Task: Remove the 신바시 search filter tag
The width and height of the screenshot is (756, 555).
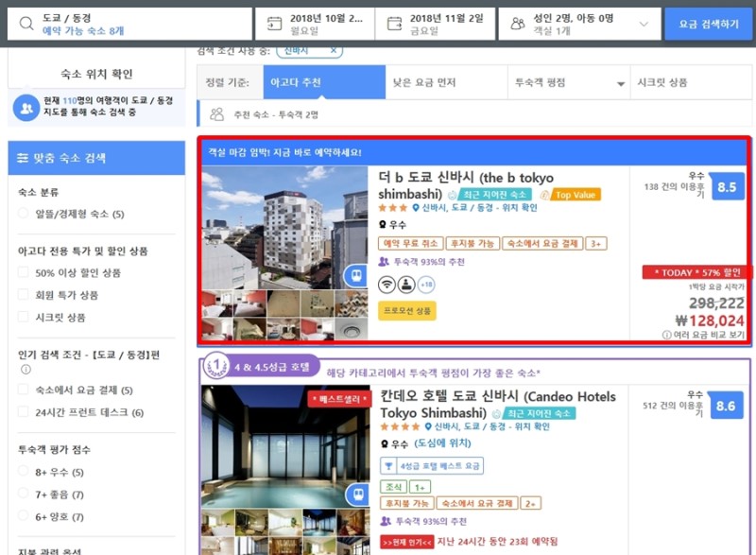Action: coord(334,50)
